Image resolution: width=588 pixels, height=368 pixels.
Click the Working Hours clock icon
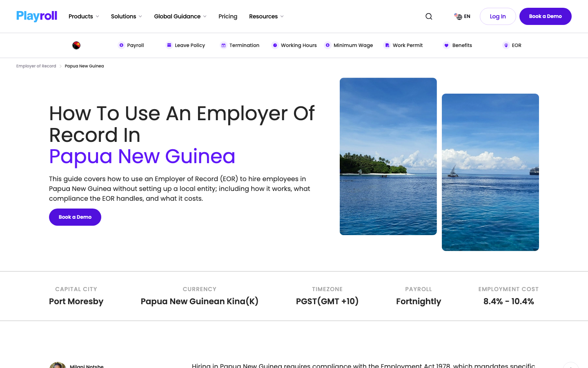pyautogui.click(x=275, y=45)
